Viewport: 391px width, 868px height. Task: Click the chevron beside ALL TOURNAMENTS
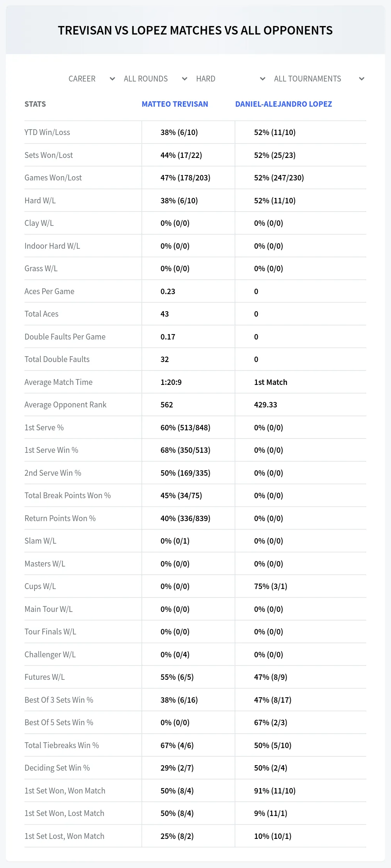click(x=361, y=79)
